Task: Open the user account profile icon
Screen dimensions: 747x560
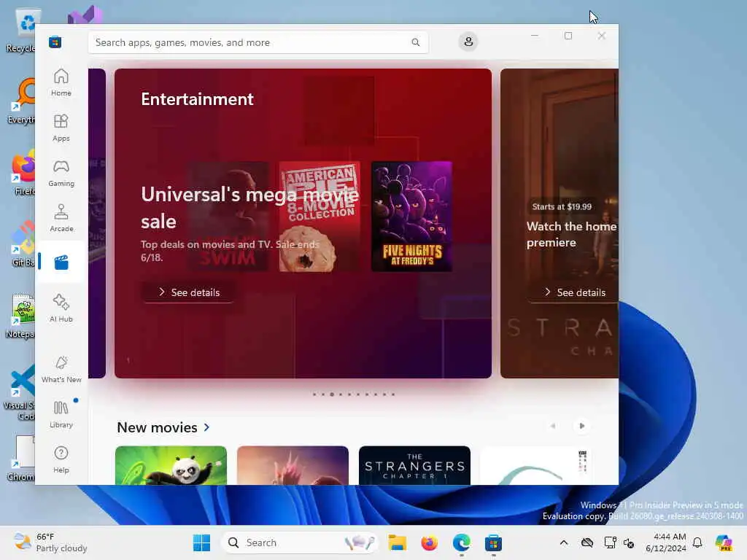Action: click(468, 42)
